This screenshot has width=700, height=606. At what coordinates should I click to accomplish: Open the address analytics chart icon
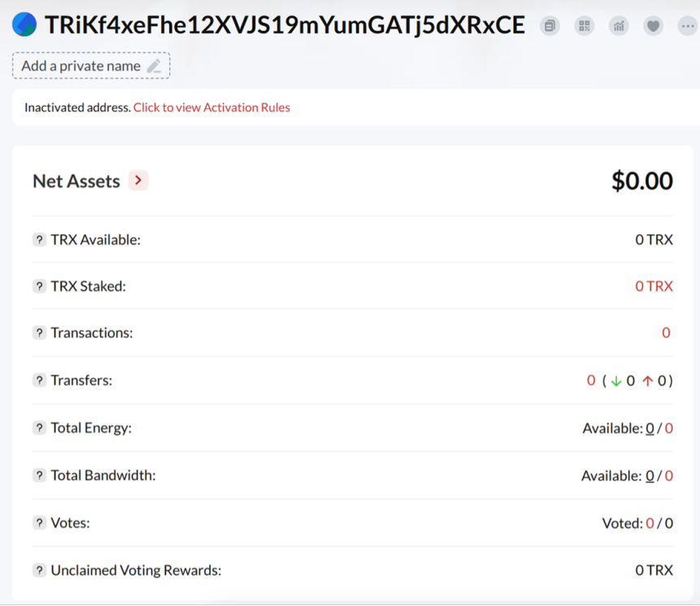619,26
